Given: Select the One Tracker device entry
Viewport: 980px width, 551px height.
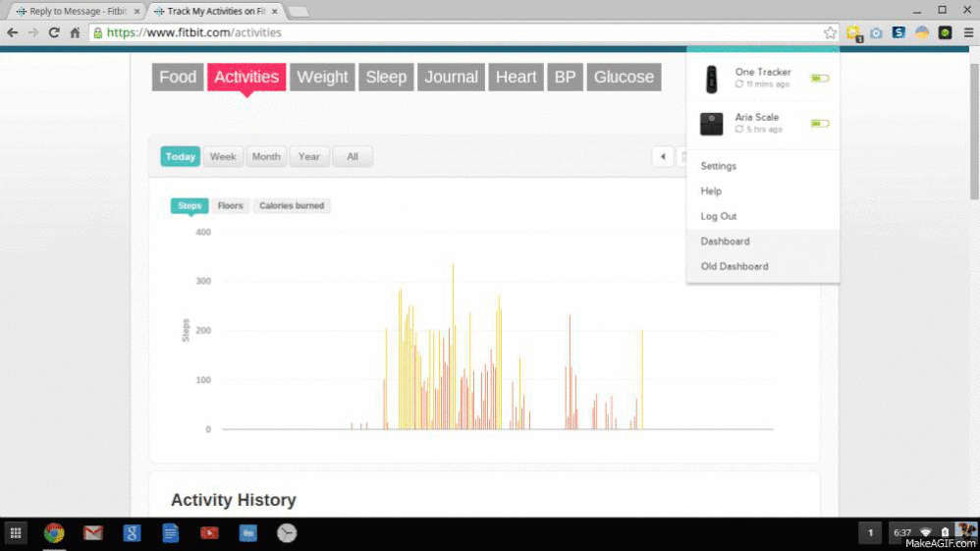Looking at the screenshot, I should (x=763, y=79).
